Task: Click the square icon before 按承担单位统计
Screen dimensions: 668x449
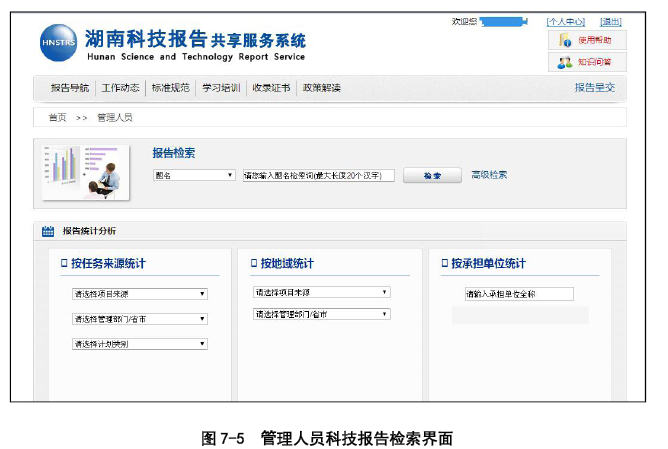Action: pos(443,264)
